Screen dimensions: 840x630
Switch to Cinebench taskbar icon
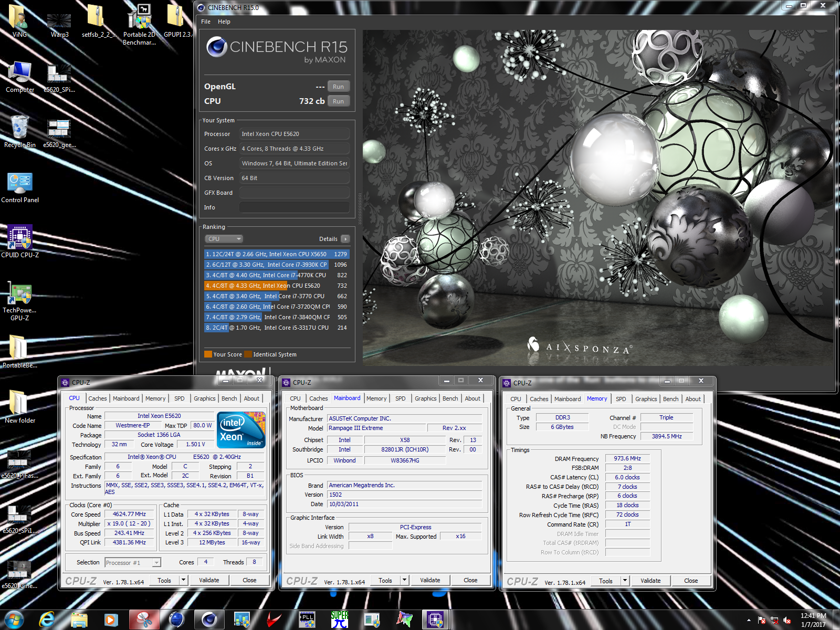(x=209, y=619)
